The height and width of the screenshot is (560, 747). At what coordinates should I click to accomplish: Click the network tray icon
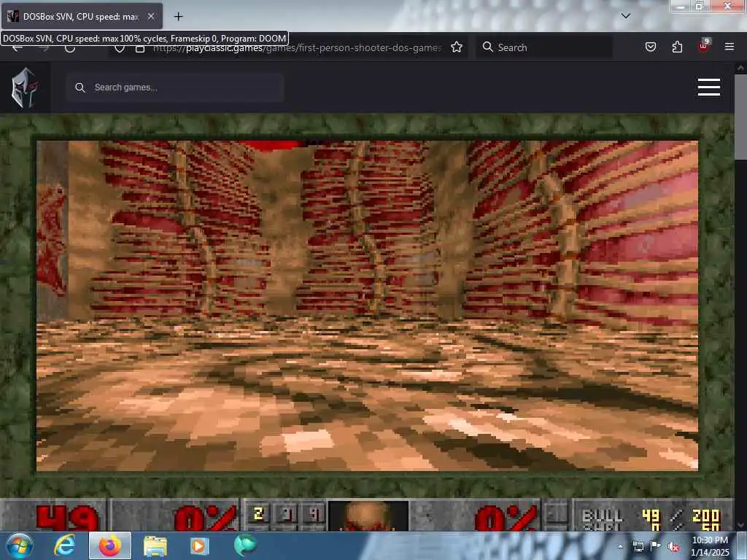638,546
